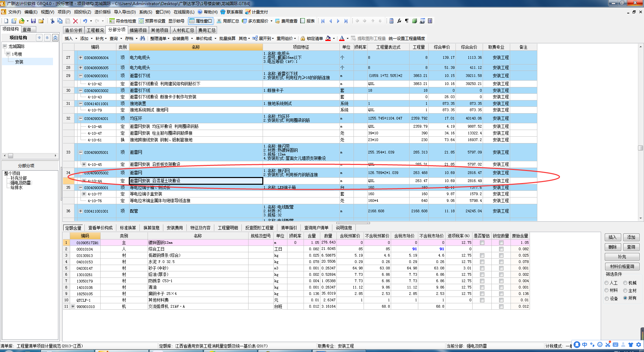Image resolution: width=644 pixels, height=352 pixels.
Task: Click the font color A swatch
Action: click(342, 38)
